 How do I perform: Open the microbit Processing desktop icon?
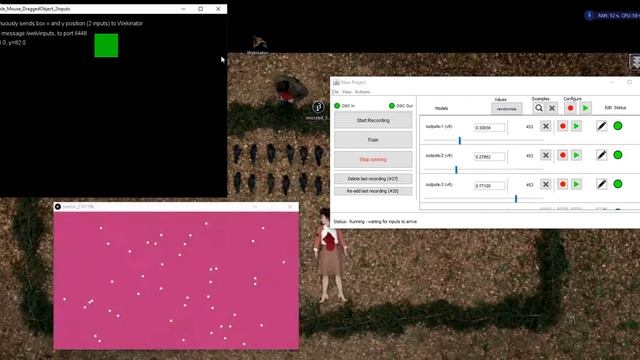point(318,110)
